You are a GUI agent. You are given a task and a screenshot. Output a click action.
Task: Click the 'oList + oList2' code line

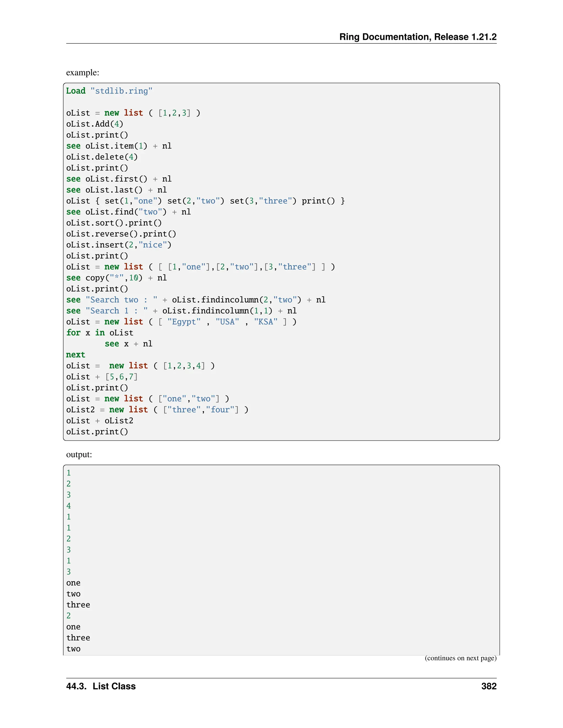[x=100, y=421]
